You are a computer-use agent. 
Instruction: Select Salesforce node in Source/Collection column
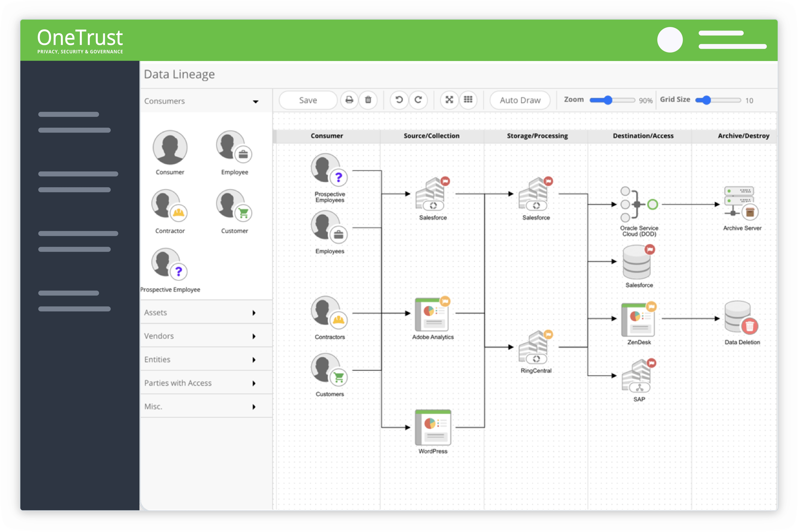(433, 194)
